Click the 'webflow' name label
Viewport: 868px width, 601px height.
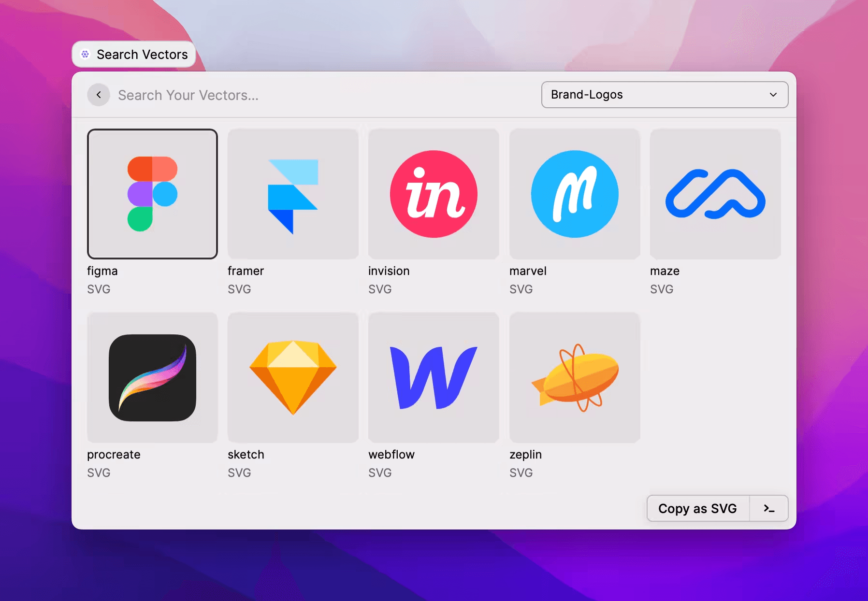(x=391, y=455)
